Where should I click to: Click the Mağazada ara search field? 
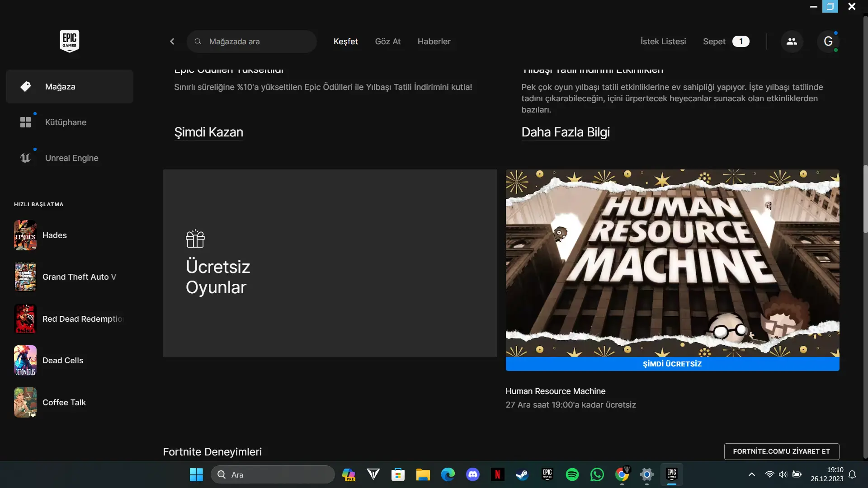(252, 42)
